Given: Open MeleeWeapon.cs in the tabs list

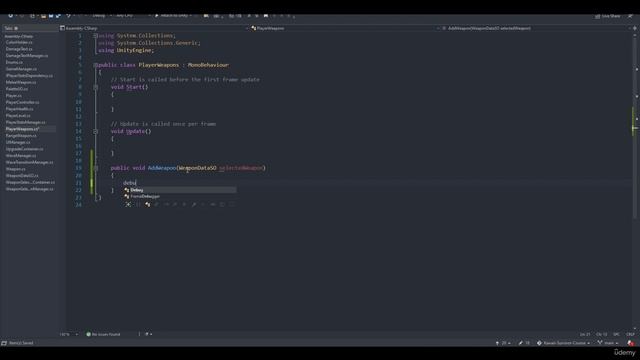Looking at the screenshot, I should click(21, 82).
